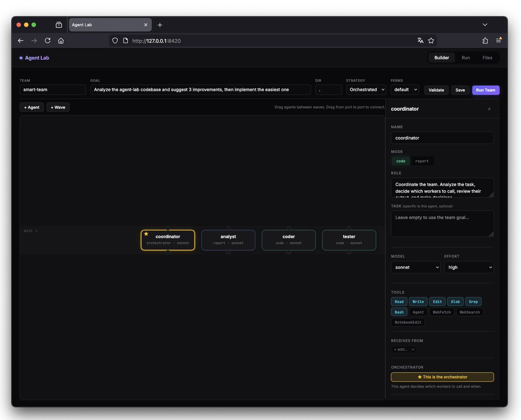Switch to the Files tab
521x420 pixels.
(x=488, y=58)
